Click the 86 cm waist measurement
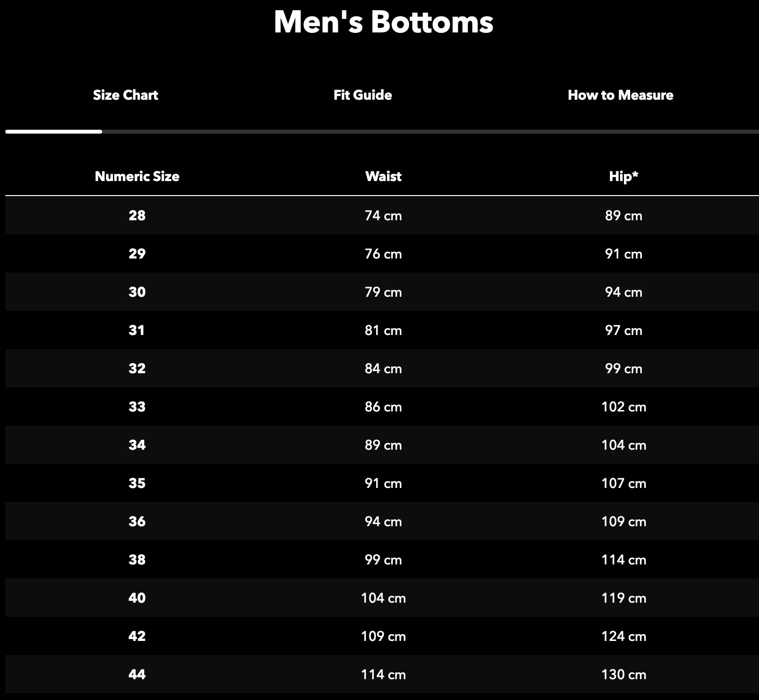The width and height of the screenshot is (759, 700). point(383,407)
